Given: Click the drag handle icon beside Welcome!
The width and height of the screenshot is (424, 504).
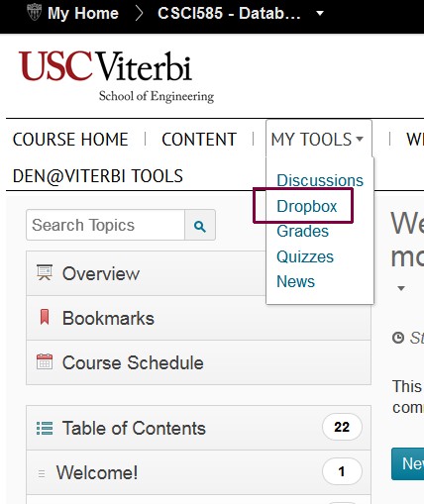Looking at the screenshot, I should tap(42, 473).
